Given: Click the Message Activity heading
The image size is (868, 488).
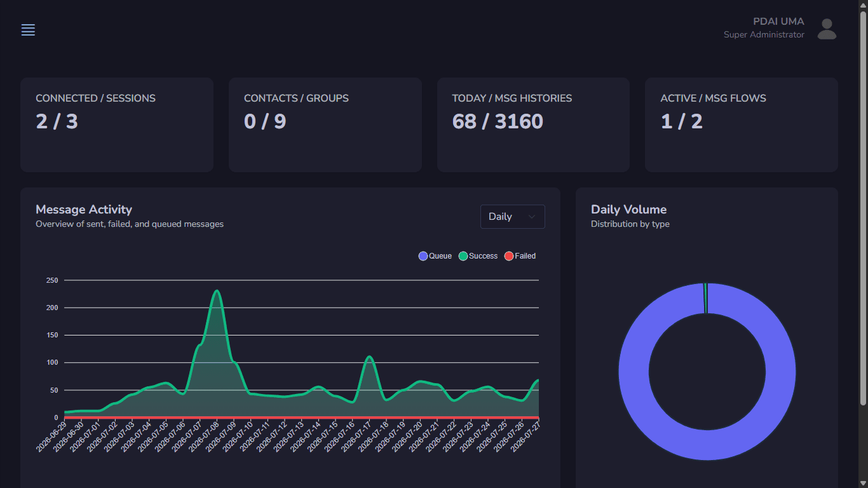Looking at the screenshot, I should pyautogui.click(x=84, y=209).
